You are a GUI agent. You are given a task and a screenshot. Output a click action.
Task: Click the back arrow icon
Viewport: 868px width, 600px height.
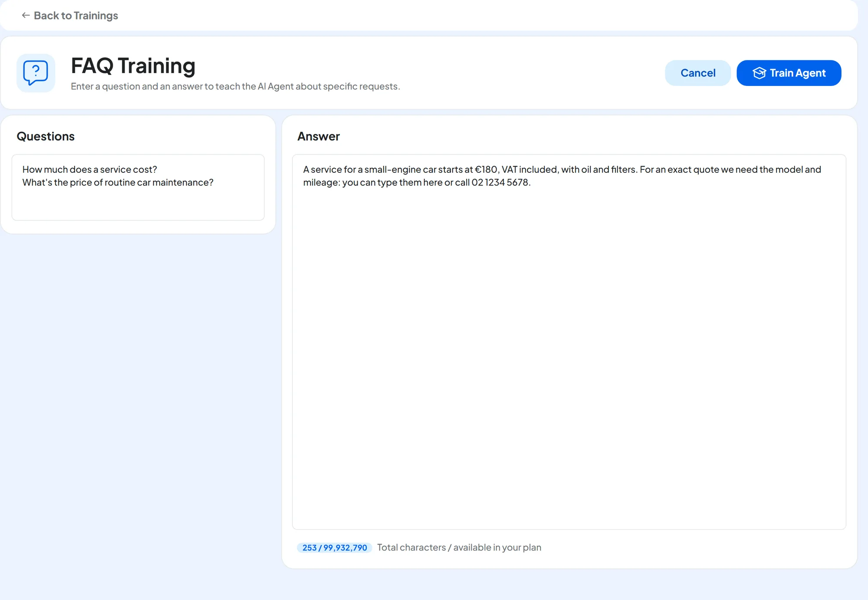[26, 16]
